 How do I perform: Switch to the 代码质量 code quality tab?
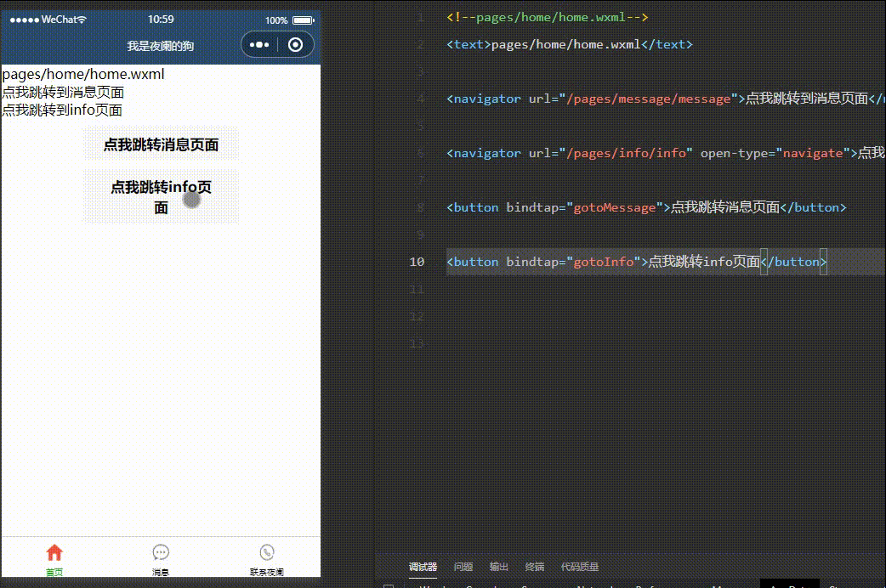[x=580, y=567]
